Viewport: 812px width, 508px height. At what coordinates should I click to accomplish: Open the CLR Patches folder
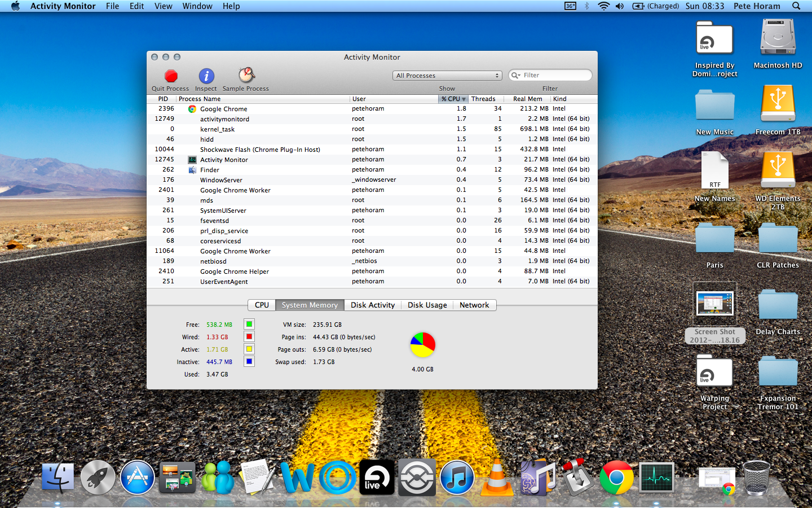[x=778, y=239]
